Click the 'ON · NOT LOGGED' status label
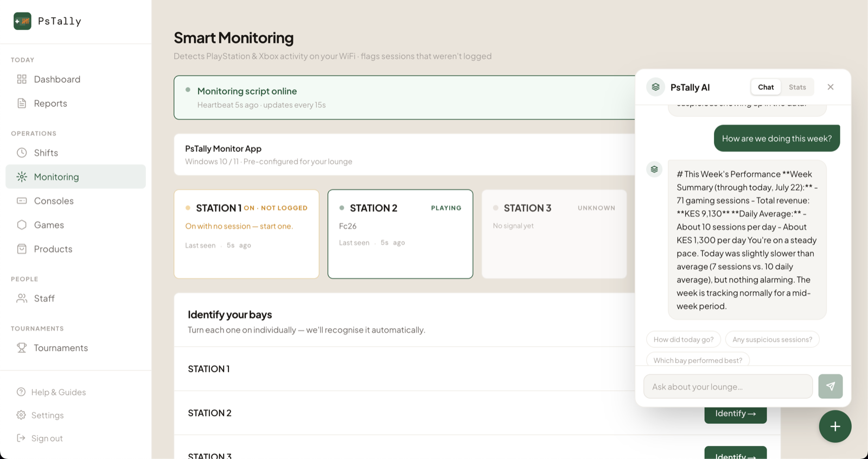The image size is (868, 459). [276, 208]
